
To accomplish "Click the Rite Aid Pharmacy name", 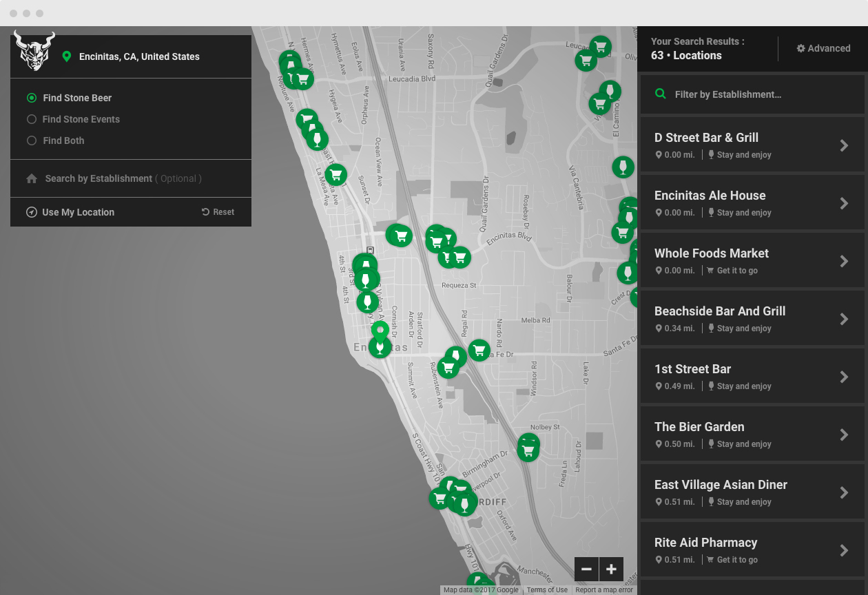I will [705, 543].
